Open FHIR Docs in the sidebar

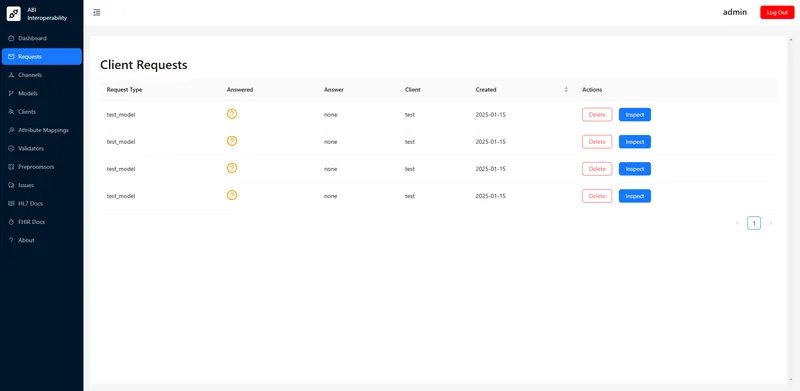(x=41, y=222)
